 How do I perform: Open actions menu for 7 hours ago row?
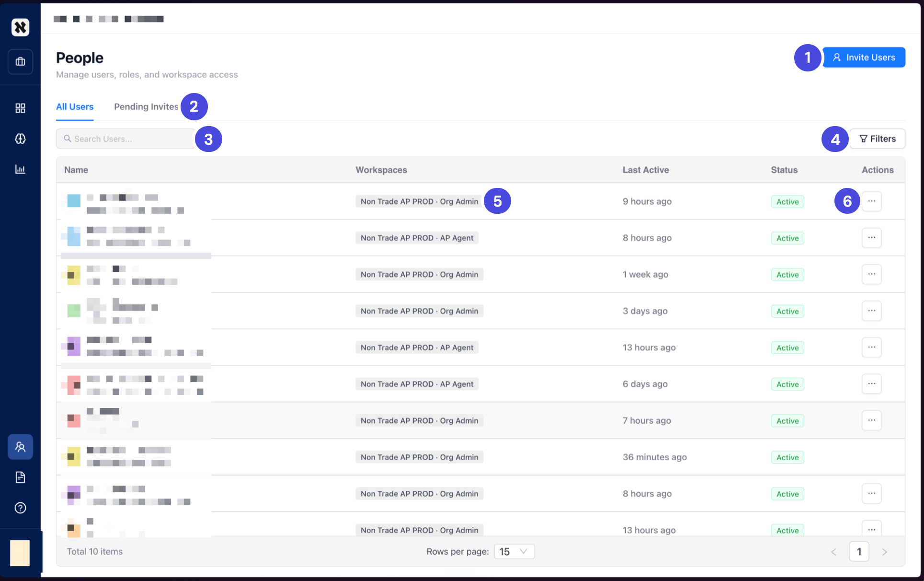(x=871, y=420)
